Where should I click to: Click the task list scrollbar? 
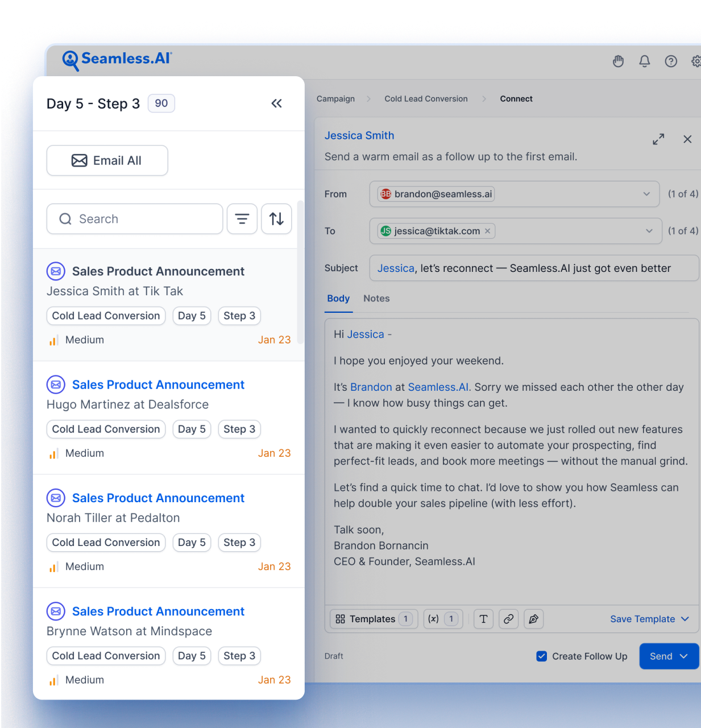click(300, 272)
